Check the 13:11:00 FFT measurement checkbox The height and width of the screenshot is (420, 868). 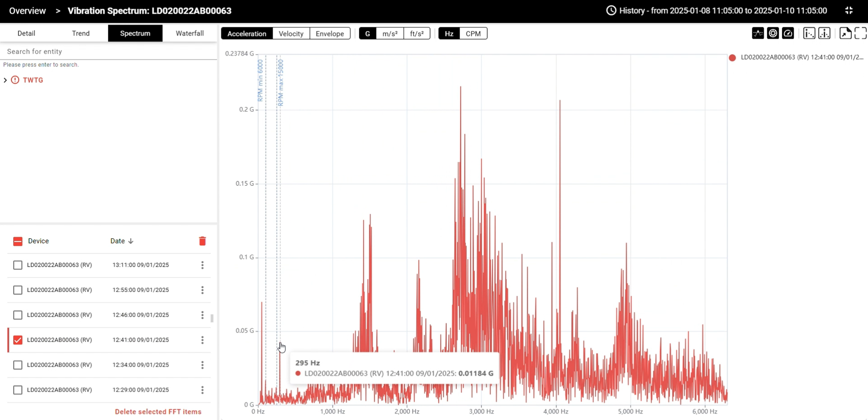coord(18,265)
